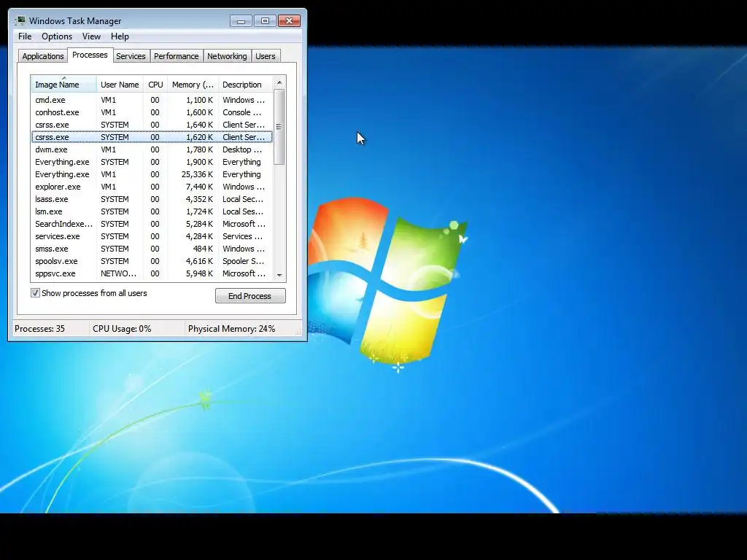Screen dimensions: 747x560
Task: Open the Performance tab
Action: point(177,56)
